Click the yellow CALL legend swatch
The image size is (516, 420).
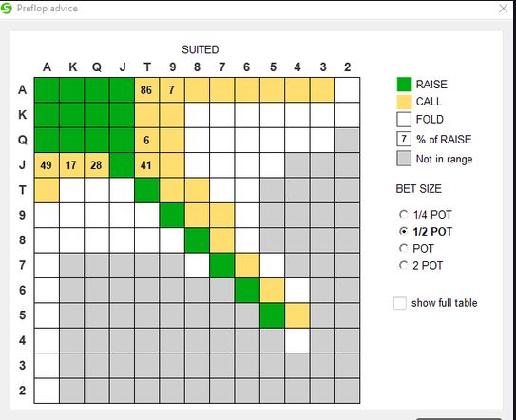tap(404, 102)
